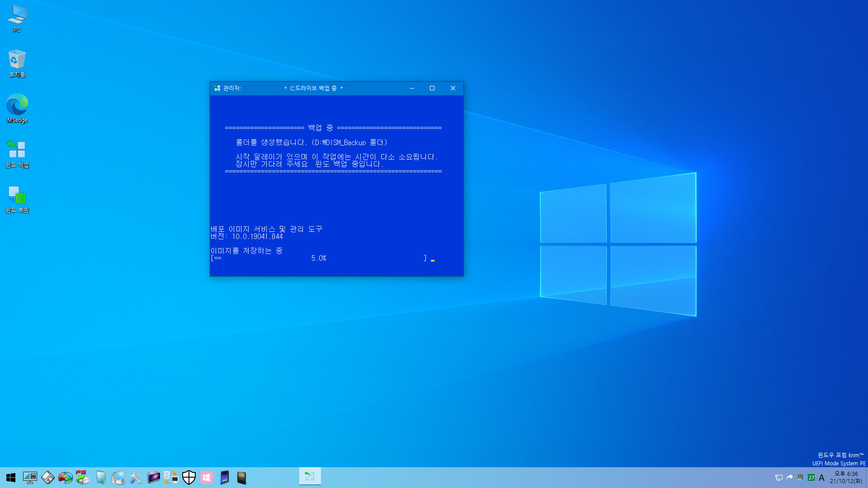The image size is (868, 488).
Task: Open the orange-arrows transfer taskbar icon
Action: [171, 478]
